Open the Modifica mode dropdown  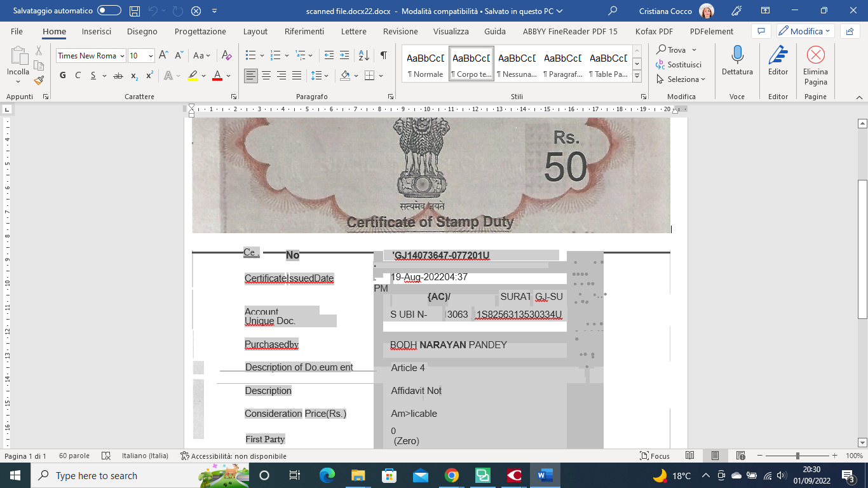click(804, 31)
